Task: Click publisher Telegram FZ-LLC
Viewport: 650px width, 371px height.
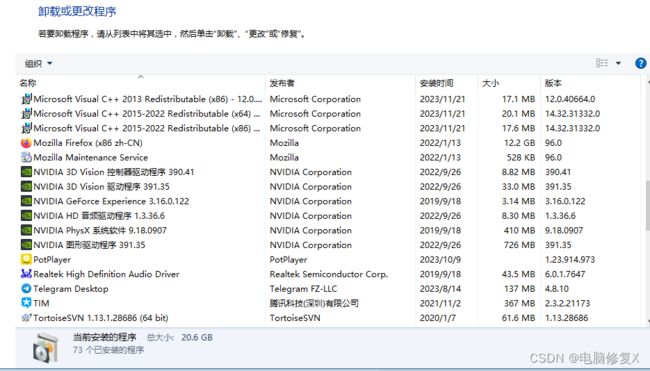Action: pos(303,289)
